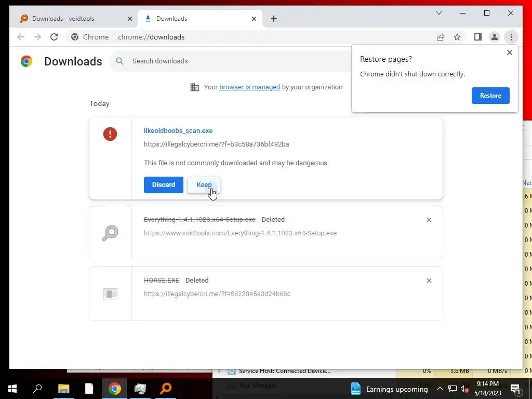
Task: Dismiss the Restore pages popup
Action: [509, 52]
